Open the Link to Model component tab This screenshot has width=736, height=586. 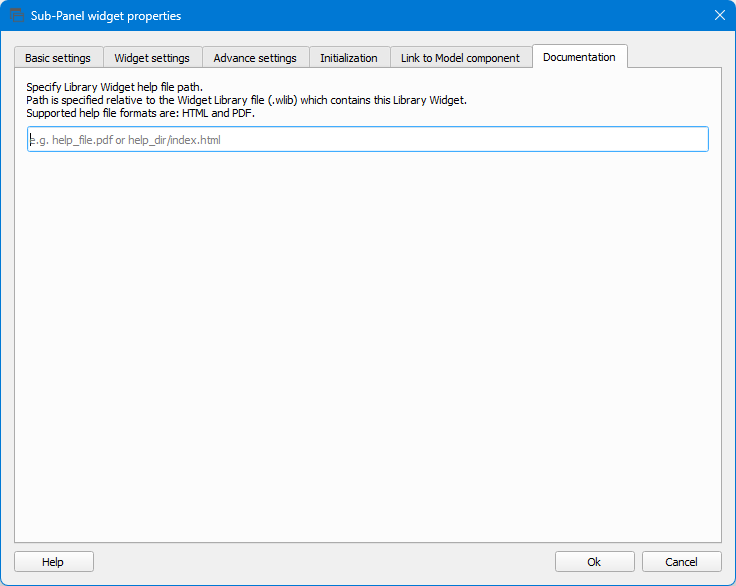click(460, 58)
